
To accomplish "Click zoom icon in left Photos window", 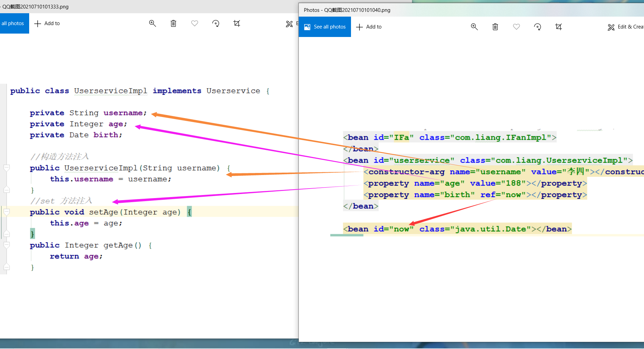I will pos(153,23).
